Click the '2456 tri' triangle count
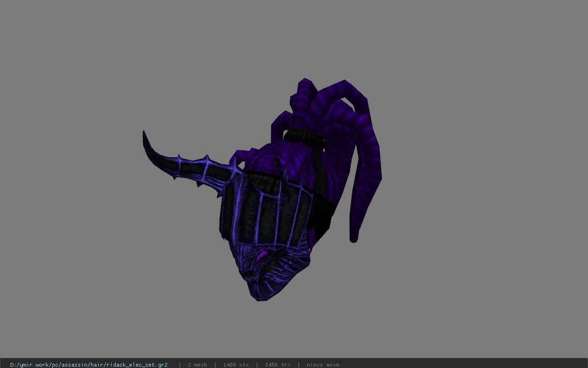This screenshot has height=368, width=588. tap(277, 365)
